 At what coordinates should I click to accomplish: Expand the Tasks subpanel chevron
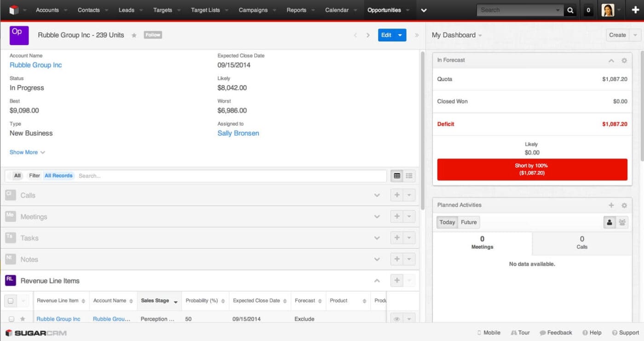377,238
